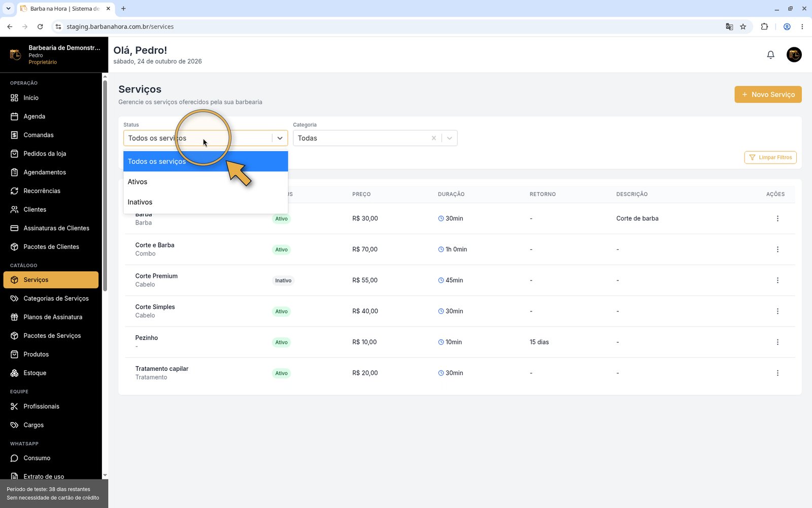The image size is (812, 508).
Task: Open the browser translate icon
Action: pos(729,26)
